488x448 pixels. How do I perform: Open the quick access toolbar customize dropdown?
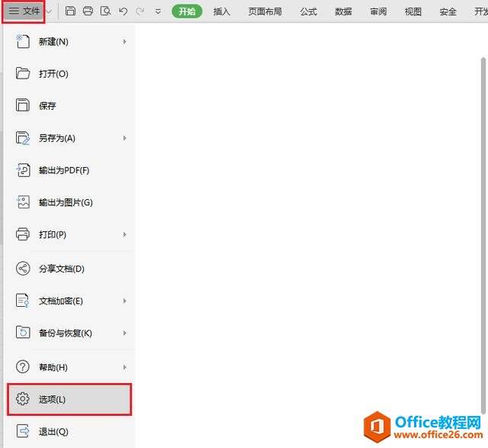tap(158, 12)
